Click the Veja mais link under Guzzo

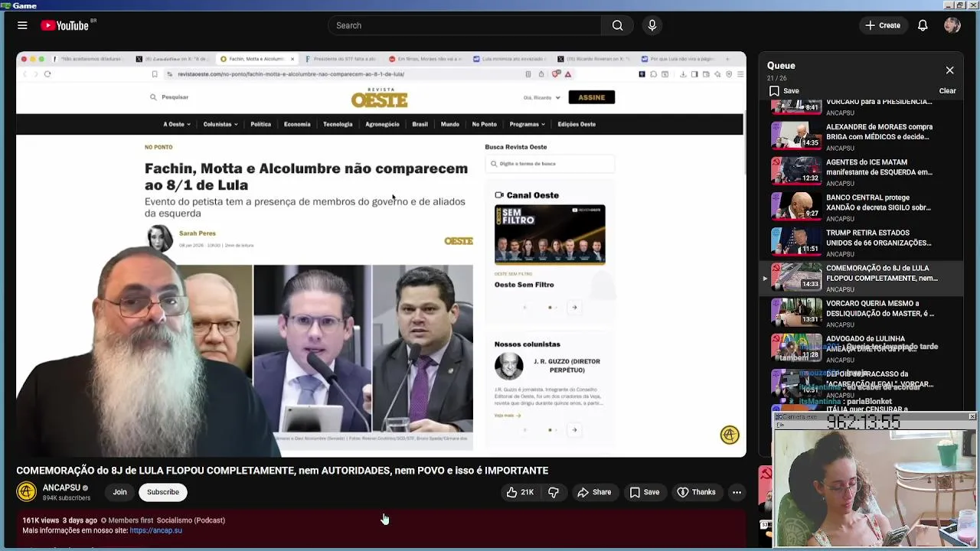click(x=507, y=416)
